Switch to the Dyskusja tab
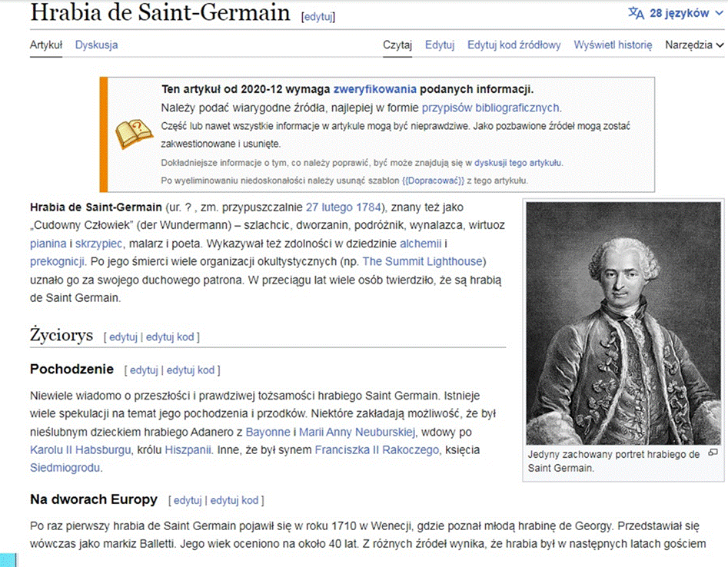This screenshot has height=567, width=728. (x=97, y=45)
